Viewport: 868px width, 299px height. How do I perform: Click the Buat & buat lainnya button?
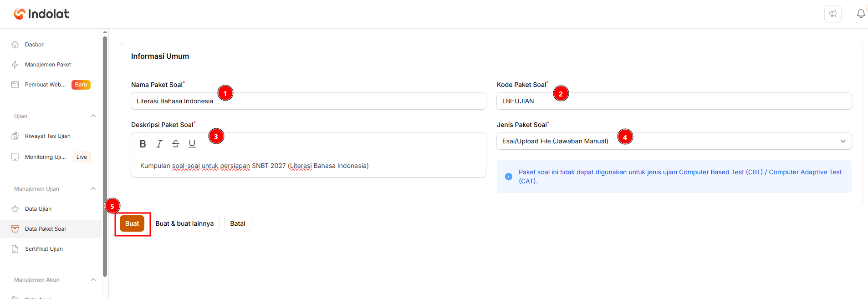pyautogui.click(x=184, y=223)
